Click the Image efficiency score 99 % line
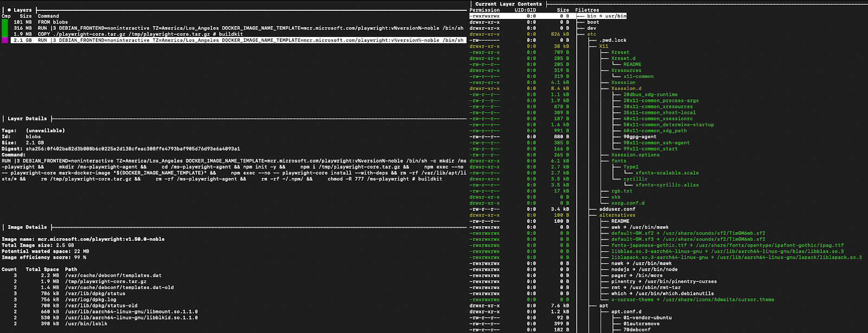The image size is (868, 333). click(x=44, y=258)
